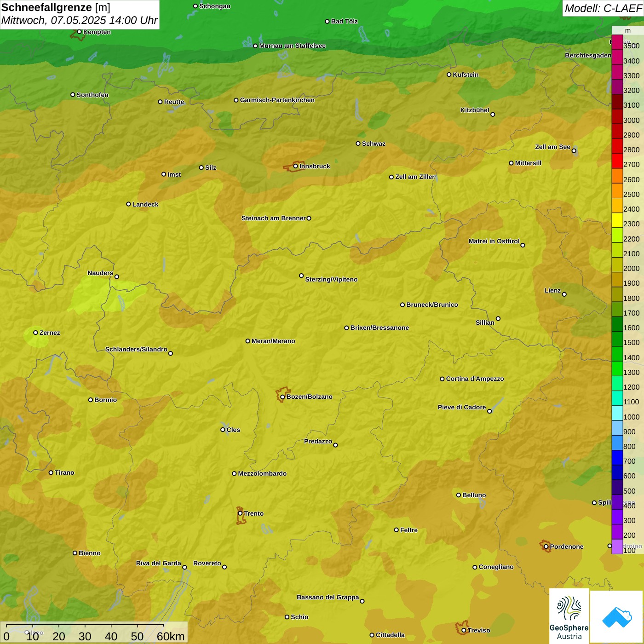Click the 'Rovereto' town label
644x644 pixels.
coord(207,563)
